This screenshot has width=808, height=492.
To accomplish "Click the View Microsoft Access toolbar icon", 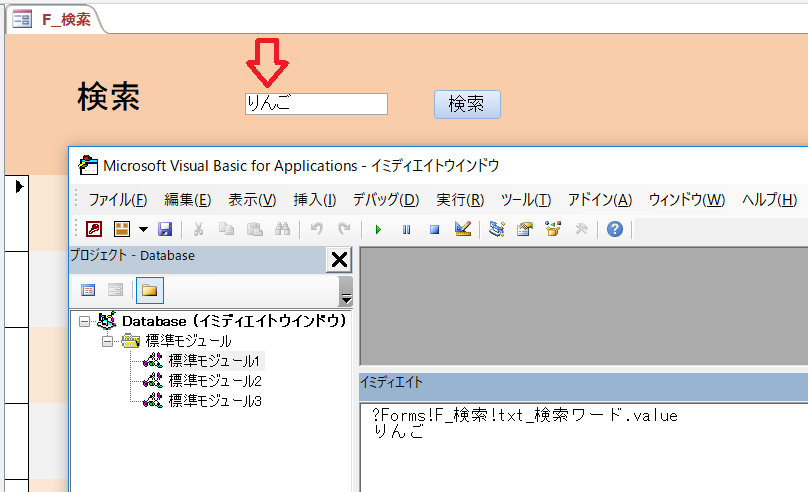I will click(94, 229).
